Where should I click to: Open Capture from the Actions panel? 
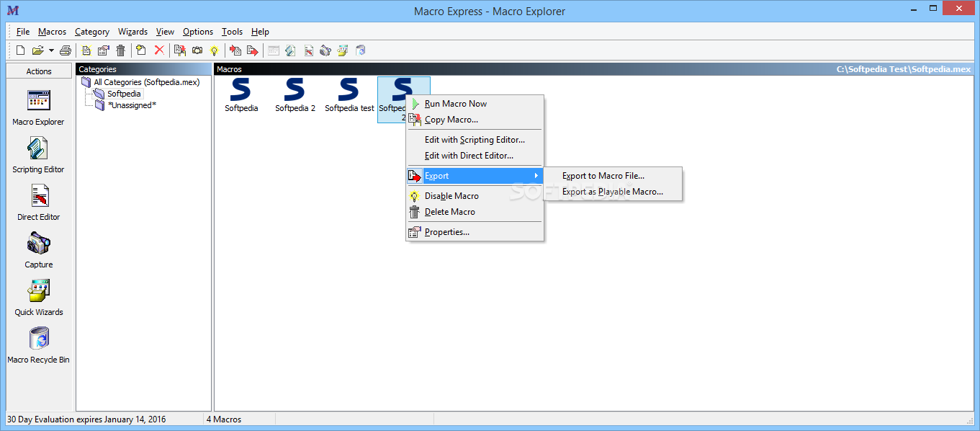click(x=38, y=250)
